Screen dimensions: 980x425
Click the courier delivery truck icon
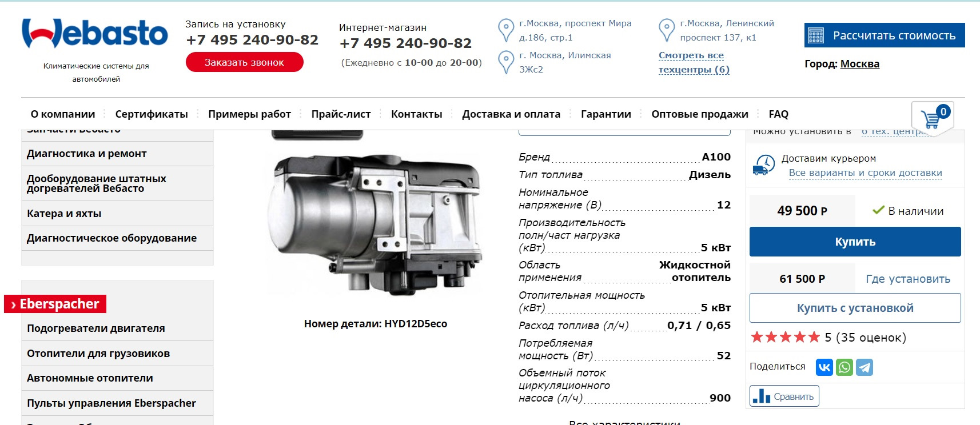[x=764, y=165]
